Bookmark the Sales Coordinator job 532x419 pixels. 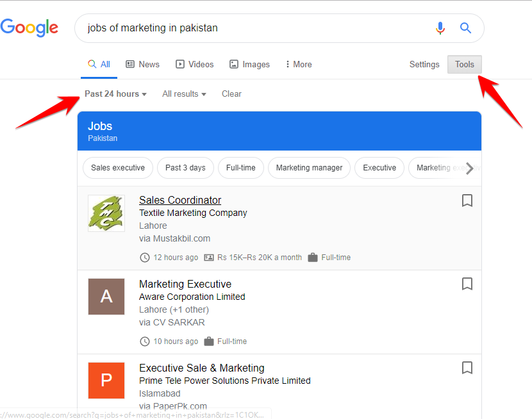point(467,201)
